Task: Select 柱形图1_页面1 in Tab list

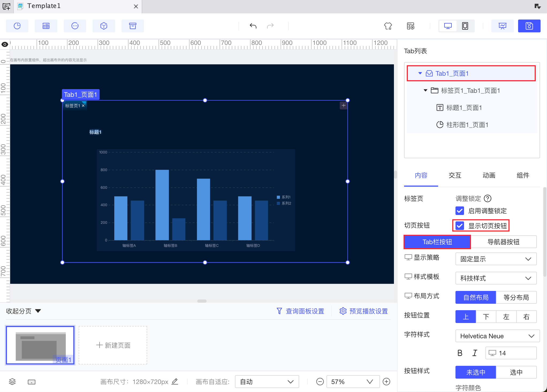Action: (467, 125)
